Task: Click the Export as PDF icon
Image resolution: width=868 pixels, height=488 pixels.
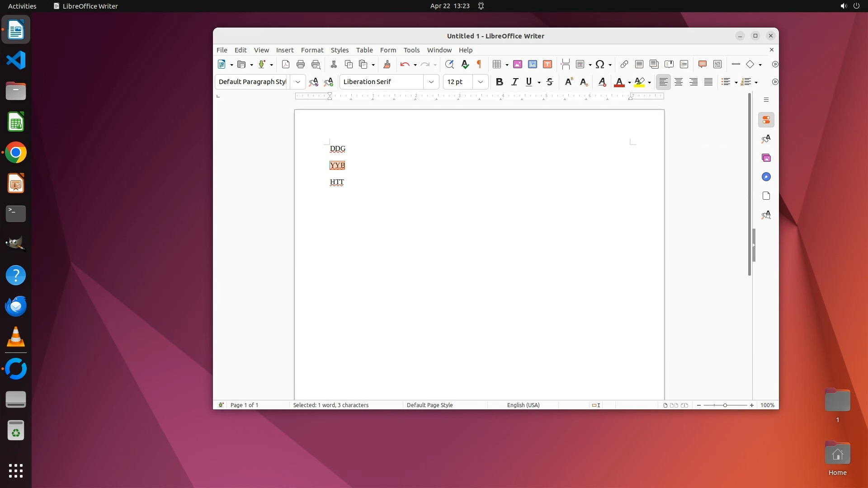Action: coord(285,64)
